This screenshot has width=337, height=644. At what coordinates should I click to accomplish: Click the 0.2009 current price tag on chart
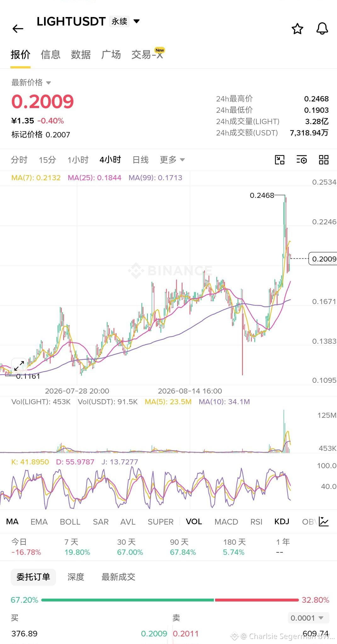[323, 259]
